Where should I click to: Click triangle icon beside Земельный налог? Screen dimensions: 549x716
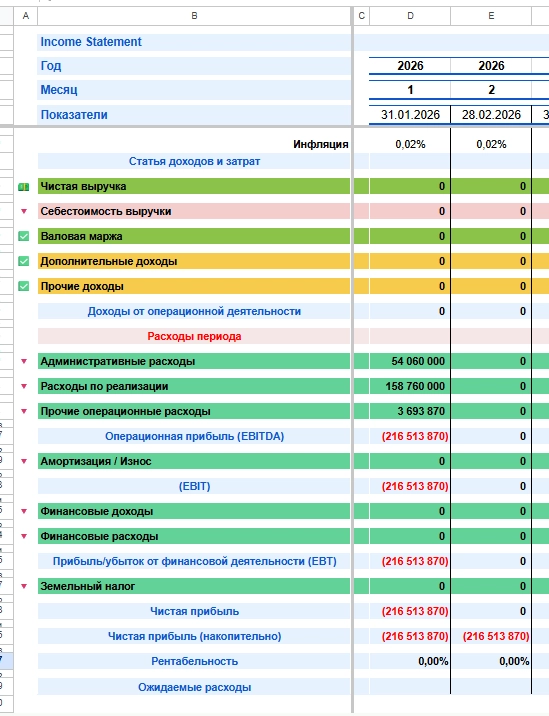click(24, 586)
